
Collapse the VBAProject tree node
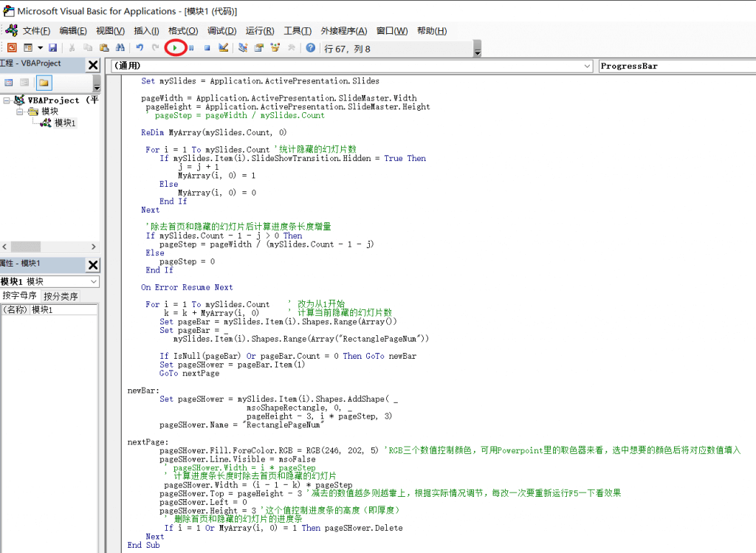tap(6, 100)
